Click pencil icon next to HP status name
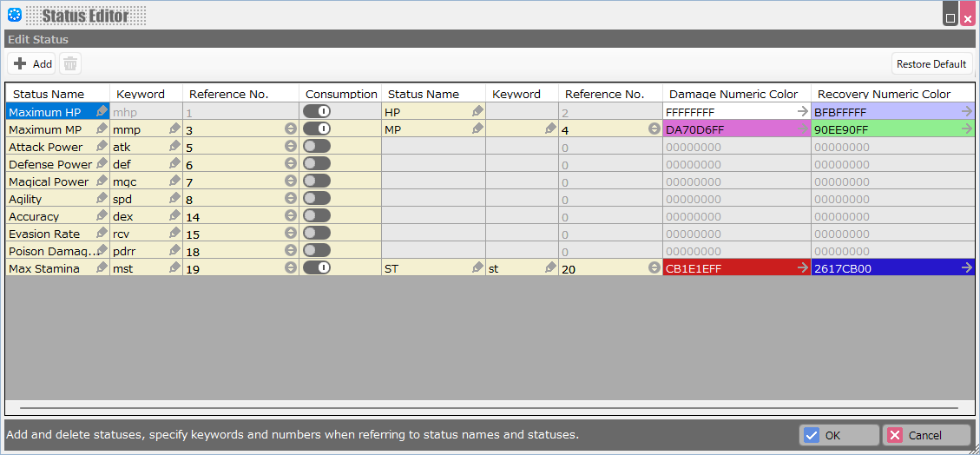Image resolution: width=980 pixels, height=455 pixels. click(477, 112)
